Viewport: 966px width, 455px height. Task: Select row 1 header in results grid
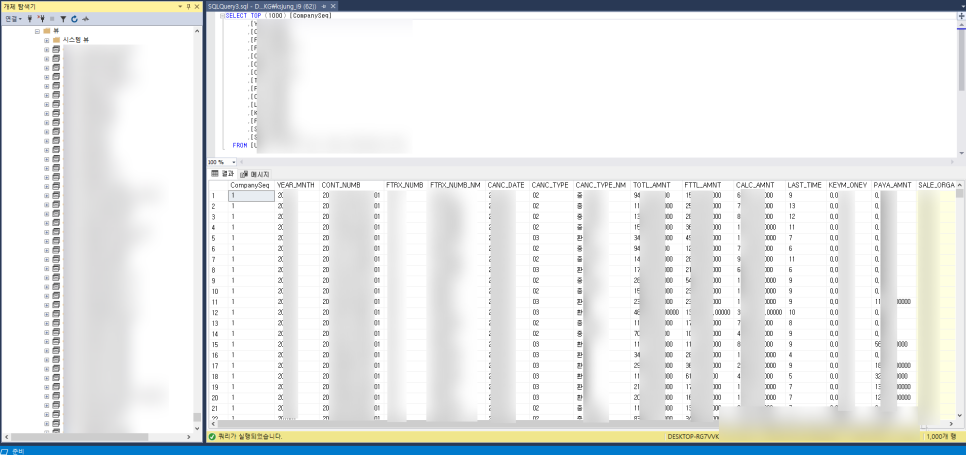point(219,196)
